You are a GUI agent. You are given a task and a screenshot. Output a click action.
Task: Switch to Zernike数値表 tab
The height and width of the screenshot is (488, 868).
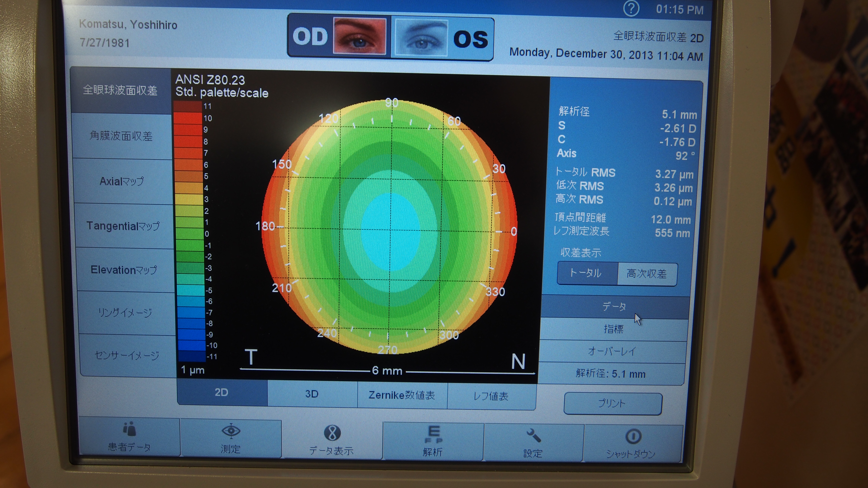point(402,395)
